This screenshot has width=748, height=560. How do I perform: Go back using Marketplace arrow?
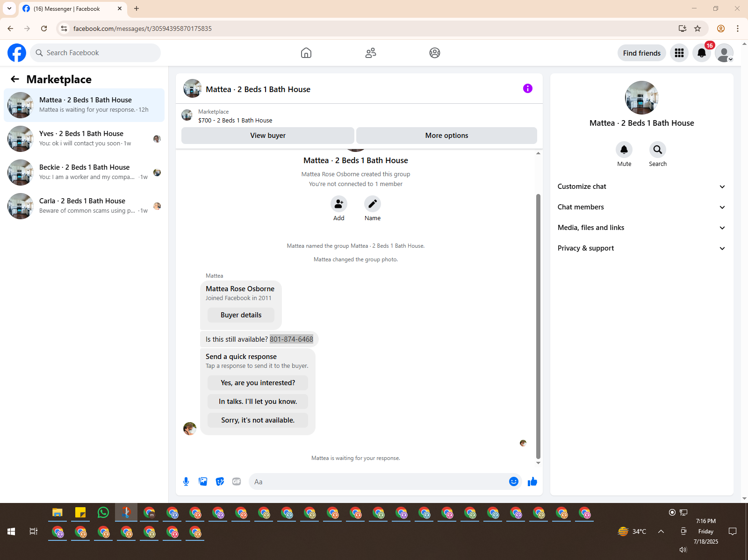[x=15, y=79]
